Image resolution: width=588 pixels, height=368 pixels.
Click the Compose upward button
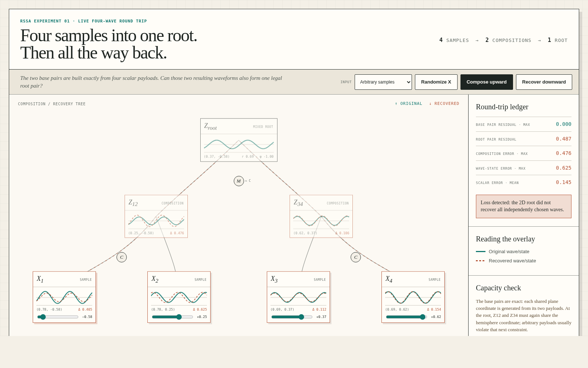[487, 82]
